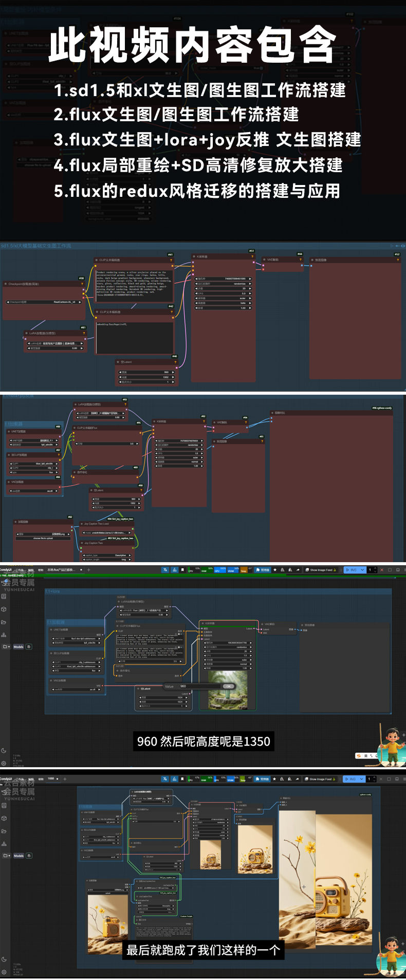Click share arrow icon in the 960-subtitle ComfyUI toolbar
Screen dimensions: 406x980
coord(298,570)
